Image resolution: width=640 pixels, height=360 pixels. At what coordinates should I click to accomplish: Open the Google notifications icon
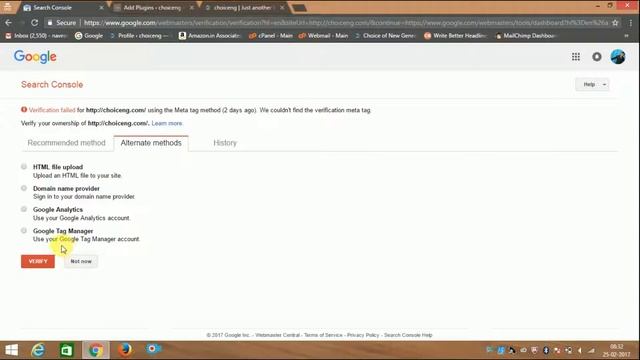click(597, 57)
